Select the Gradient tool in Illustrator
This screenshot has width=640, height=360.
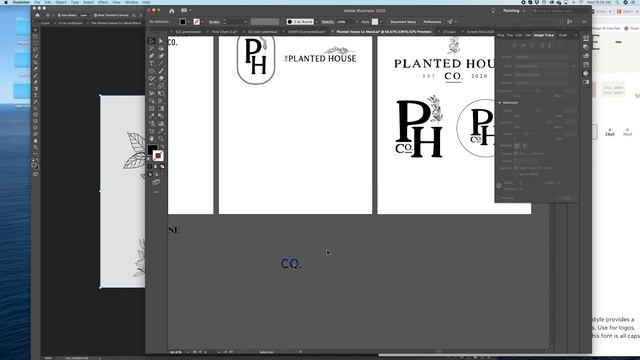161,108
